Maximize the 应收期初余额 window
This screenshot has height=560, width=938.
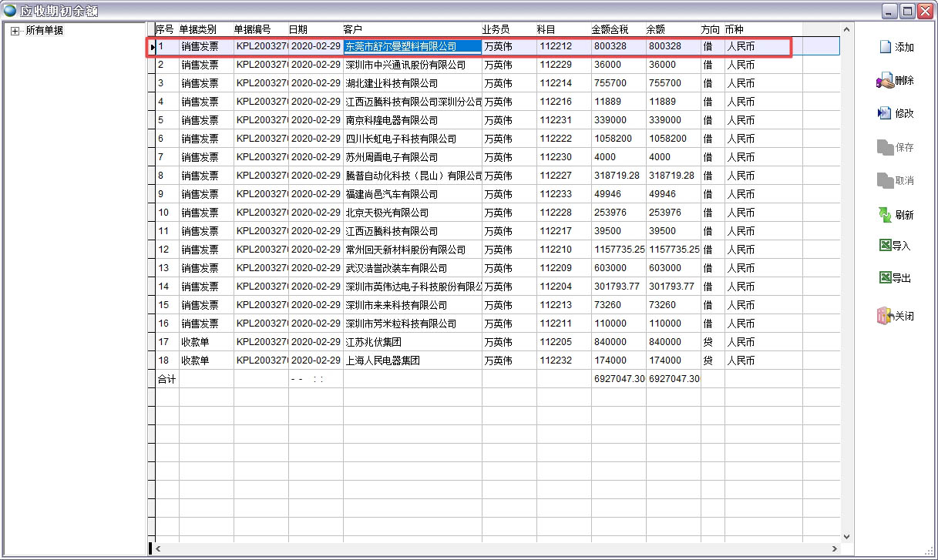(907, 11)
